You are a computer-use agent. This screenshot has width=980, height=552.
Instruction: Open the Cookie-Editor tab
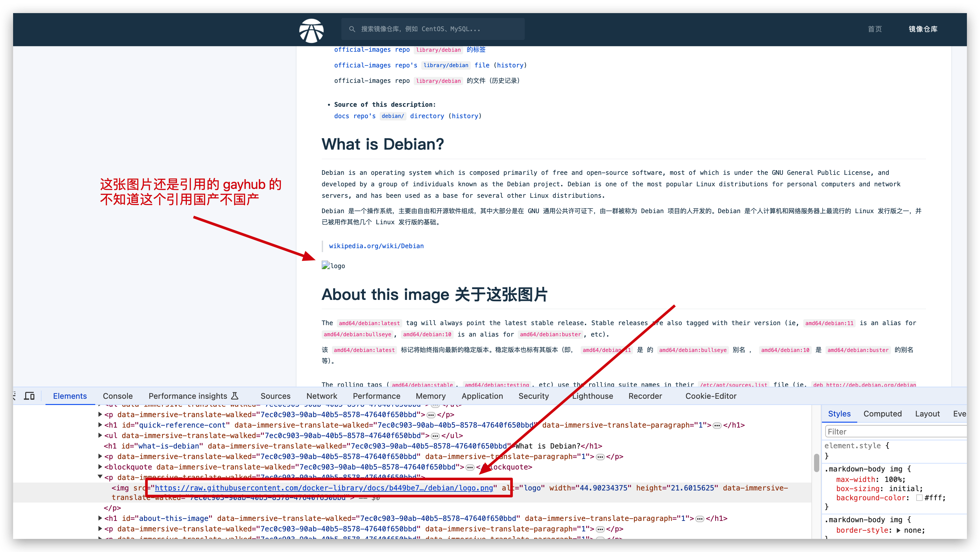711,396
